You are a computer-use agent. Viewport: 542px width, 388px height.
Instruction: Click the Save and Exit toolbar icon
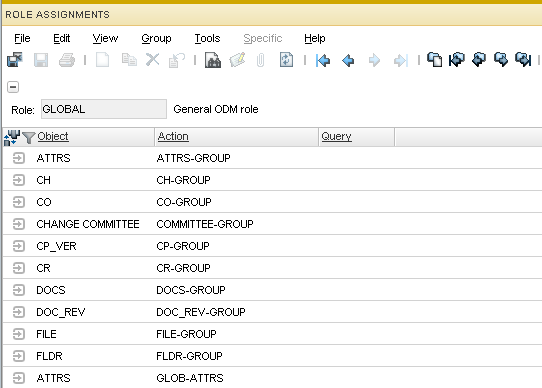(x=15, y=60)
